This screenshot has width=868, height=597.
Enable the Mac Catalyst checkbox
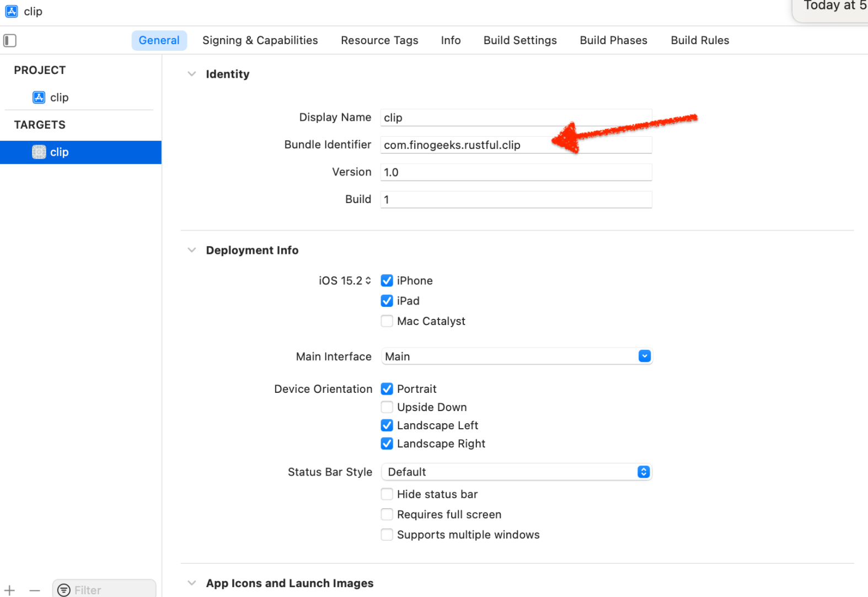387,321
